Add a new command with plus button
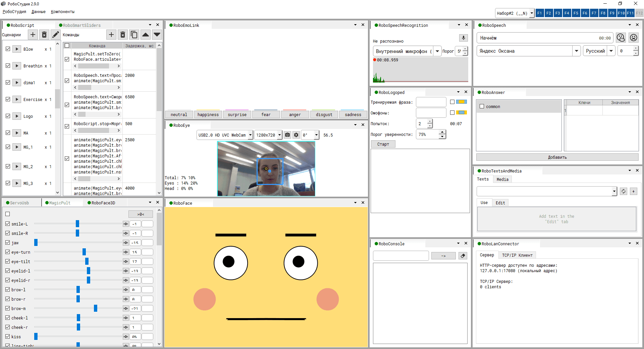644x349 pixels. pos(111,35)
